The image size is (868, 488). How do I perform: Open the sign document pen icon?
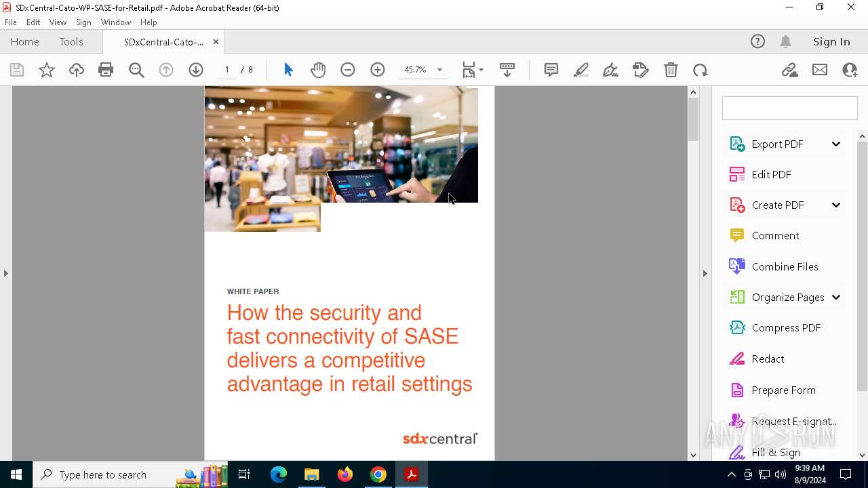(x=610, y=70)
